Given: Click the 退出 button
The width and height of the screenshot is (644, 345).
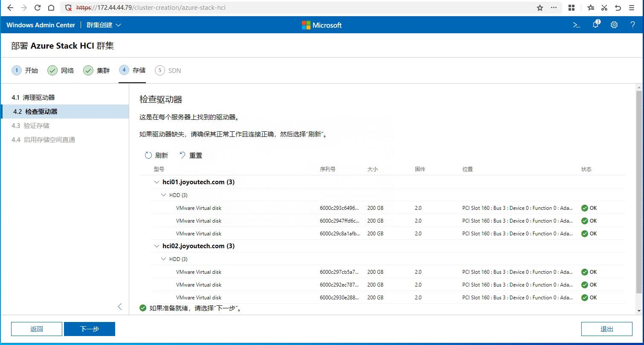Looking at the screenshot, I should [606, 329].
